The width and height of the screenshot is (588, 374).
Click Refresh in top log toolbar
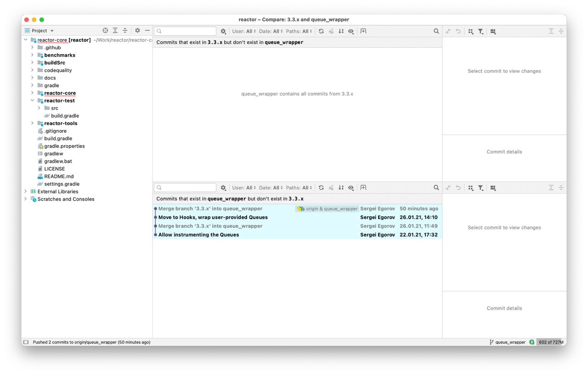click(x=321, y=31)
